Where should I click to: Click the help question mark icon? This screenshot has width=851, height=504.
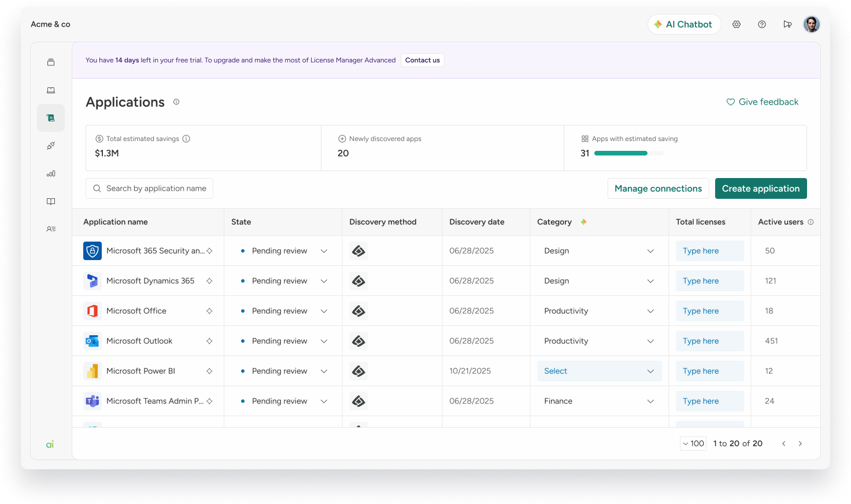[x=762, y=24]
